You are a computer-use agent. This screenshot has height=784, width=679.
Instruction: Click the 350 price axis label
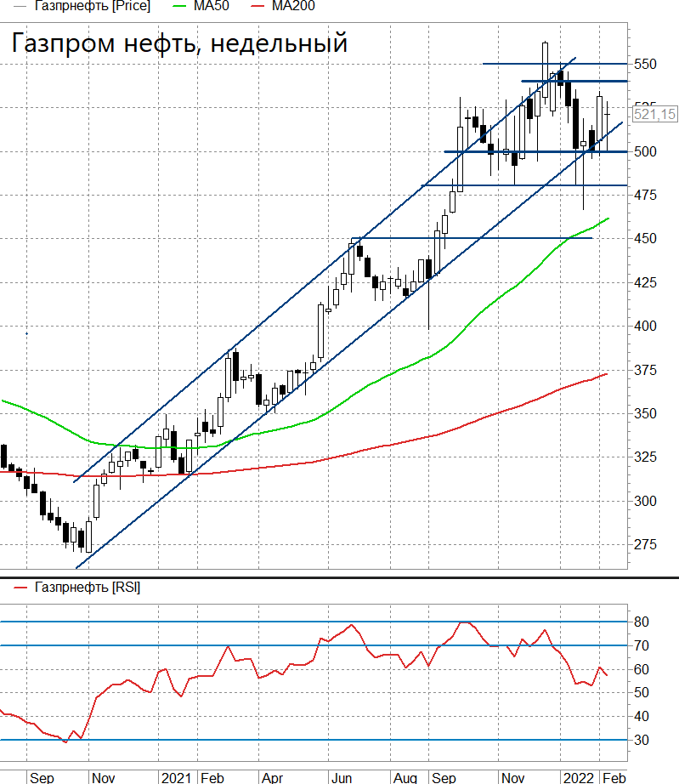[x=645, y=413]
